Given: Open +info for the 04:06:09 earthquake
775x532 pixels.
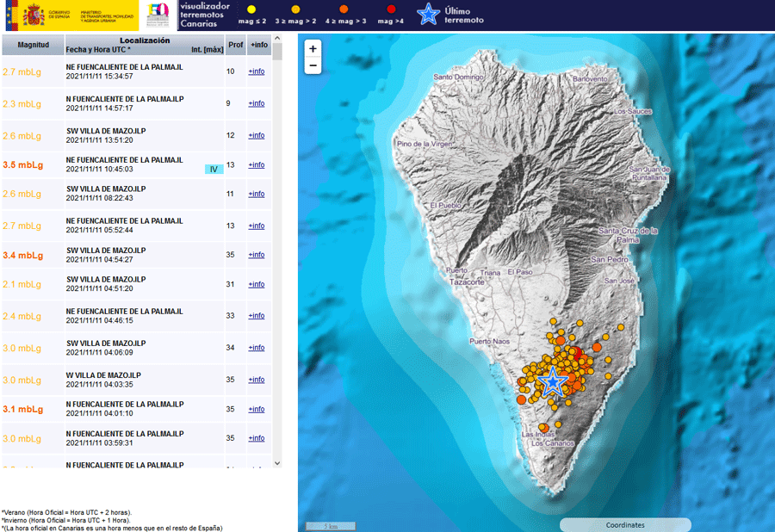Looking at the screenshot, I should click(x=256, y=348).
